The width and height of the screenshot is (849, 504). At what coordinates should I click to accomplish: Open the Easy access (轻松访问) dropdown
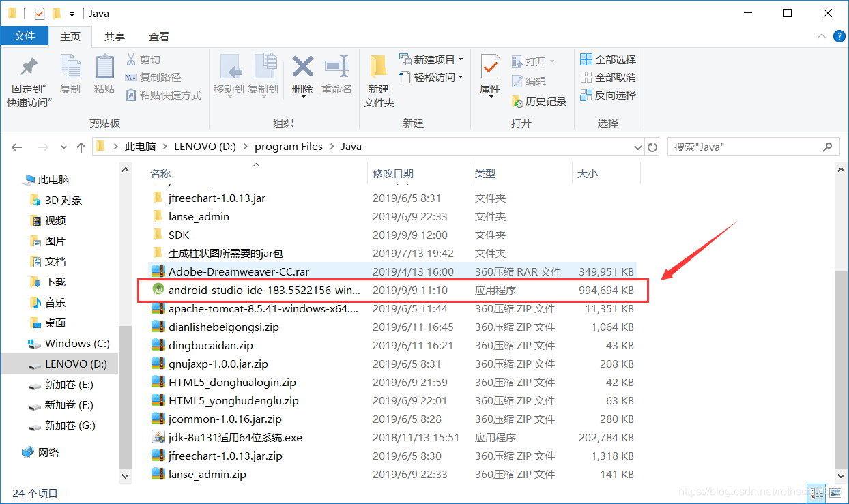(x=431, y=77)
